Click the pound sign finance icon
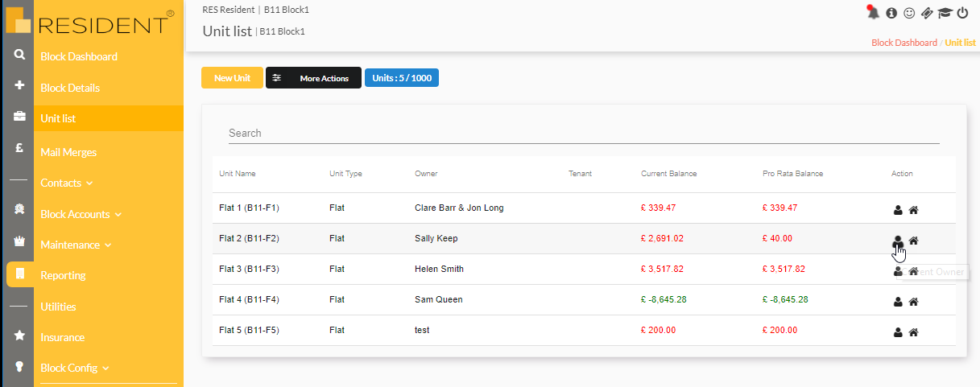 click(19, 148)
